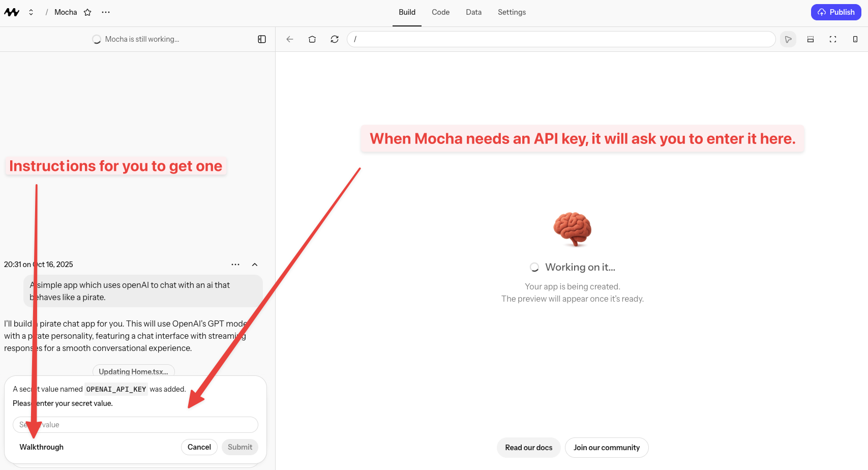
Task: Open the Data tab
Action: point(473,12)
